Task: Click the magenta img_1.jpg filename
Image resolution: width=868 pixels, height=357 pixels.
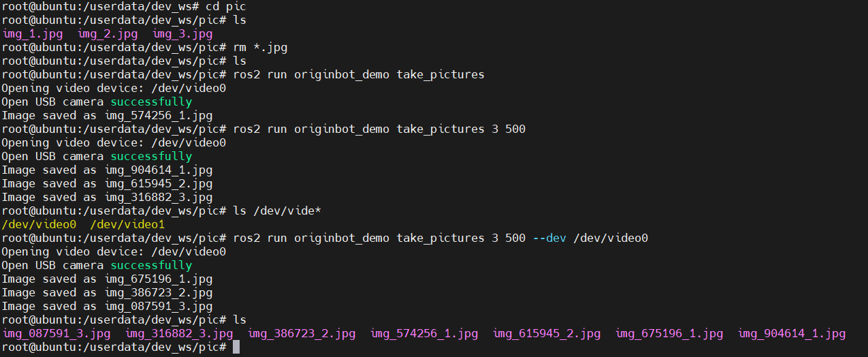Action: point(33,34)
